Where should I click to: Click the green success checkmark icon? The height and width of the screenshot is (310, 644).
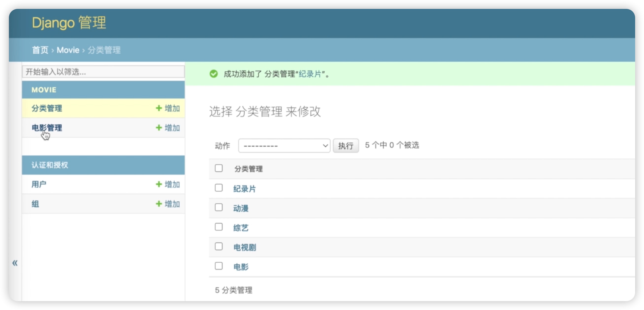(x=214, y=74)
